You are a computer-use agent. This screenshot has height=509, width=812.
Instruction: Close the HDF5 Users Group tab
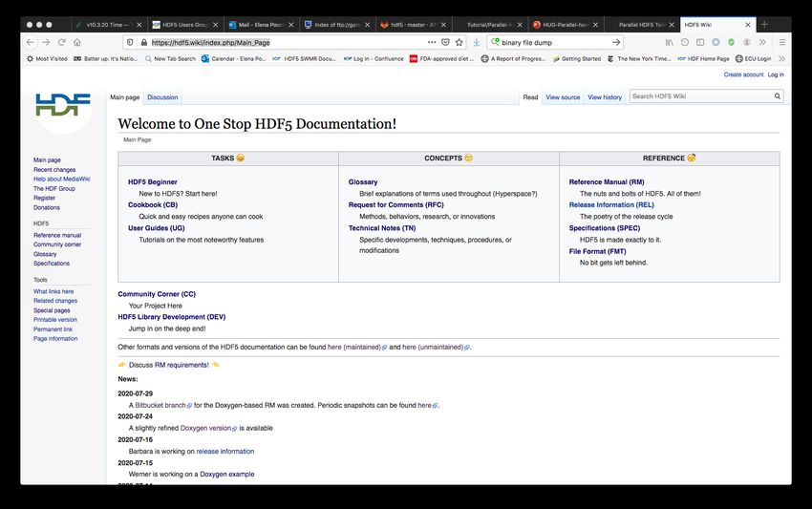(215, 25)
